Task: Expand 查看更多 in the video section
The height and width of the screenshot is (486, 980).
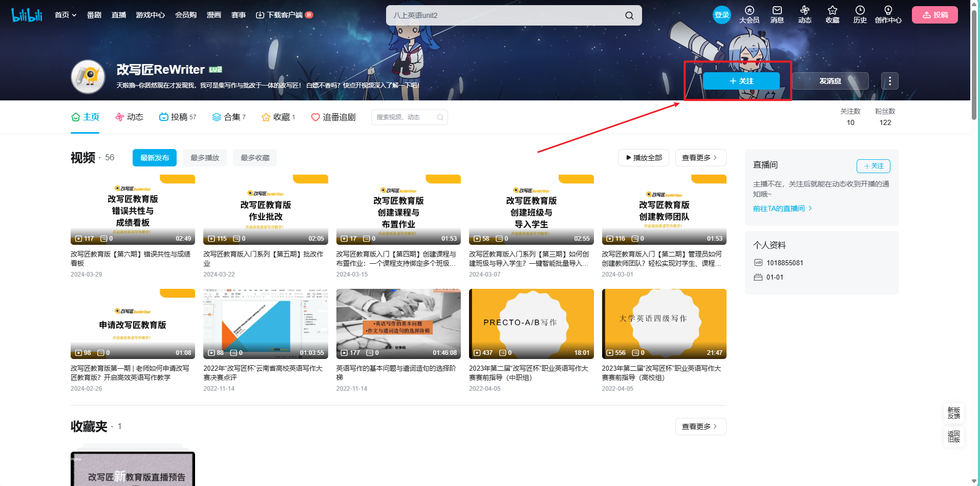Action: [x=700, y=158]
